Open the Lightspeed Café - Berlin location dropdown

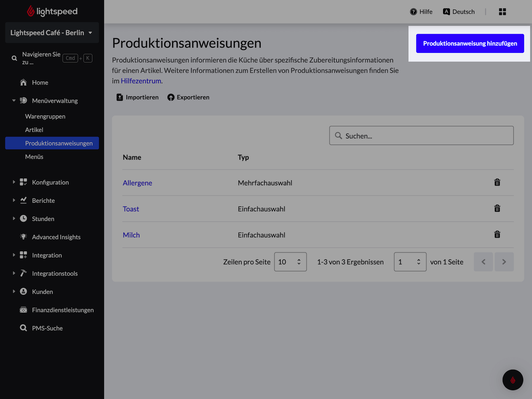pos(52,33)
